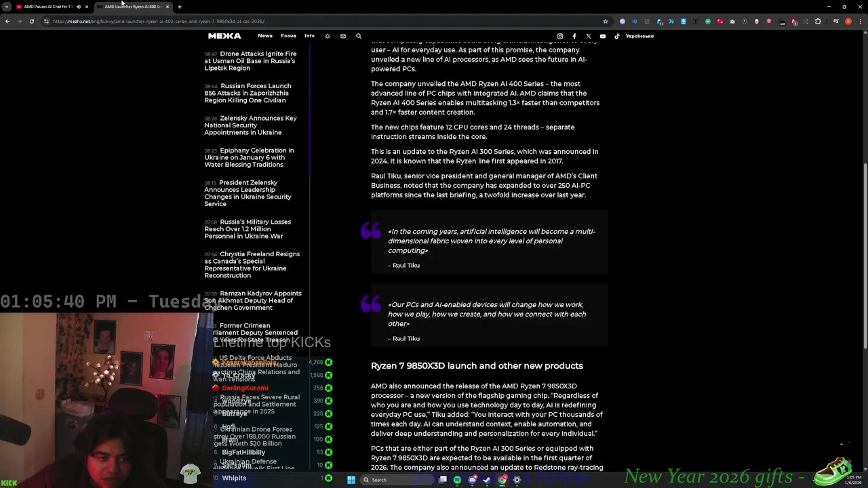Click the first Raul Tiku quote attribution
The width and height of the screenshot is (868, 488).
[406, 266]
